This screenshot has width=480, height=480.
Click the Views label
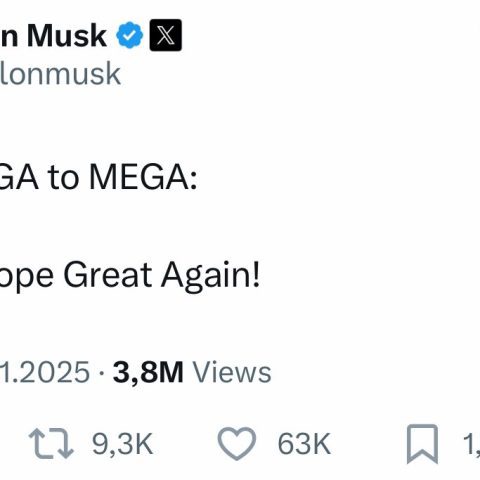click(x=233, y=372)
